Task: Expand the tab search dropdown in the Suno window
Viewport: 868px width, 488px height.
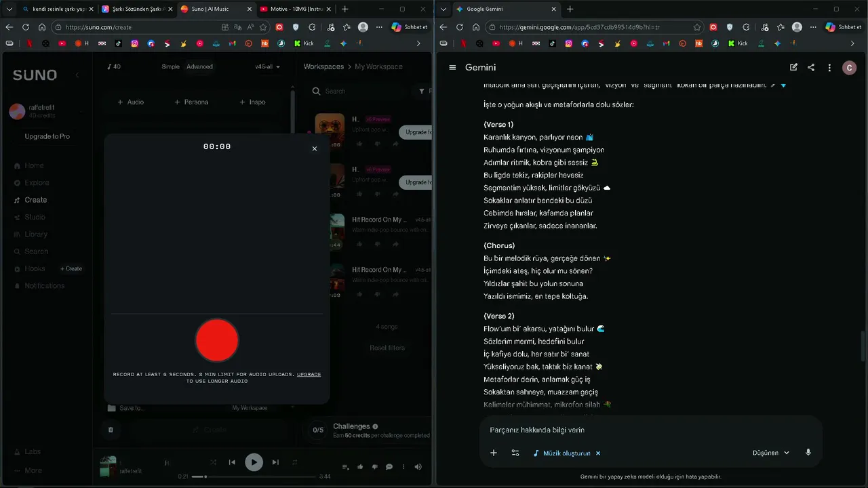Action: (x=9, y=9)
